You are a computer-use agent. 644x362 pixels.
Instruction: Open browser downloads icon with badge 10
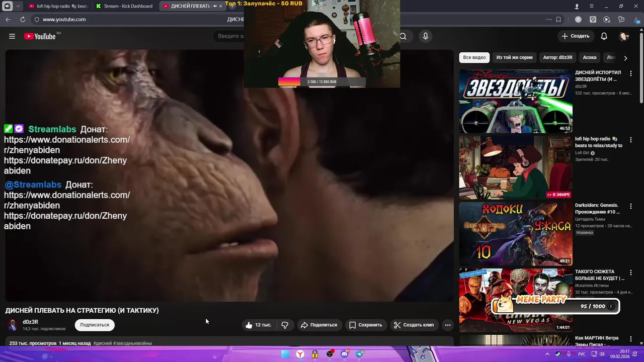[636, 20]
